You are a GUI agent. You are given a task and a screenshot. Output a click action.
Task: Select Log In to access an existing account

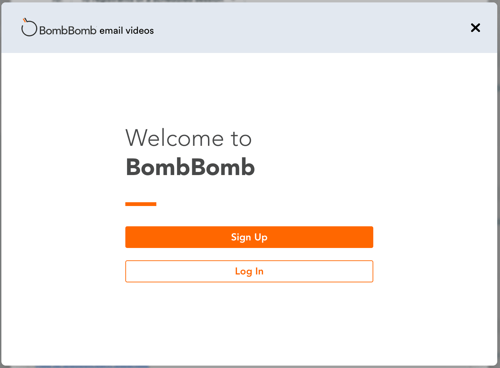click(249, 271)
